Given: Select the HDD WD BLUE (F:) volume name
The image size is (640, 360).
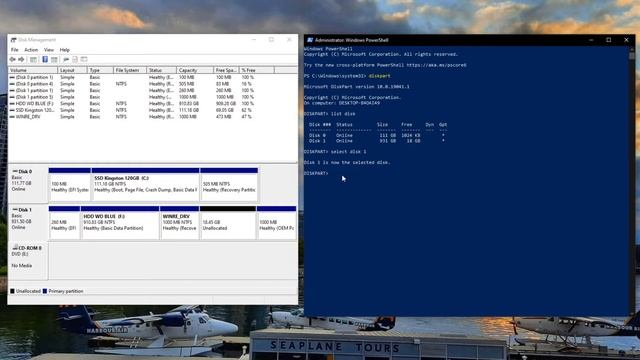Looking at the screenshot, I should [x=34, y=104].
